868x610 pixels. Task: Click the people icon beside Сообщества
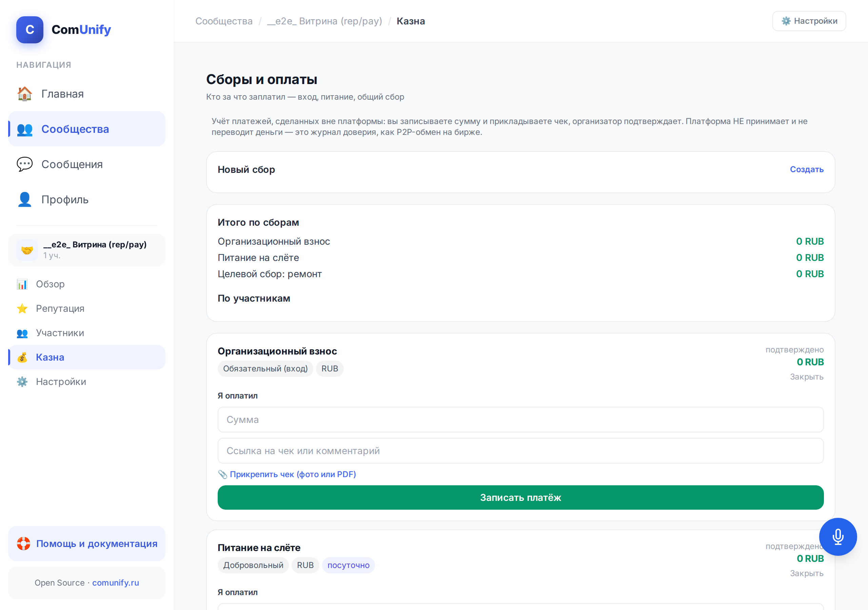[x=24, y=129]
